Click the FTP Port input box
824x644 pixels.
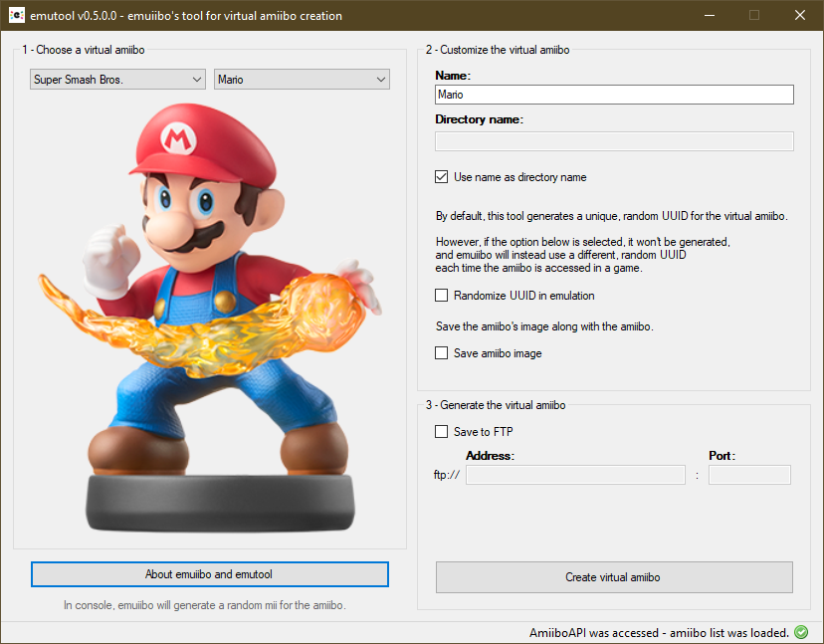(749, 475)
